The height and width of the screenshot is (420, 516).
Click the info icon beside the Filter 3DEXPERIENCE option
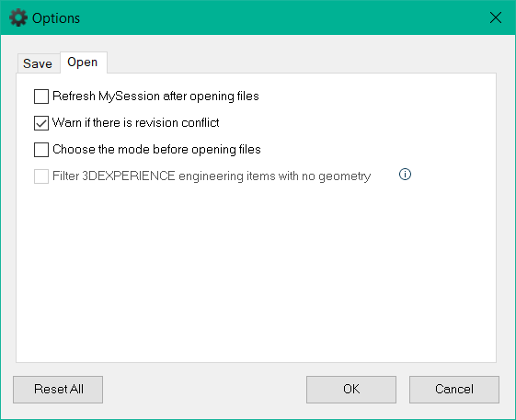[405, 175]
